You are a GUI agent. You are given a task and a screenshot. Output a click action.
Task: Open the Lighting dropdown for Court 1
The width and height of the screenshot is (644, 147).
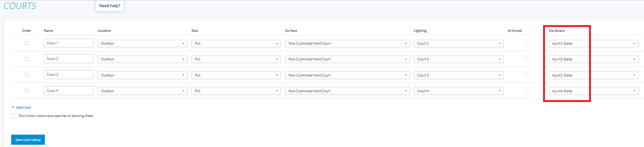click(459, 43)
